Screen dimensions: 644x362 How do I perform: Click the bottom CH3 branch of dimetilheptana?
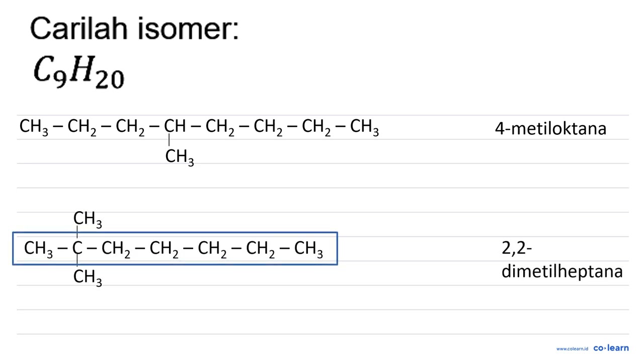tap(88, 277)
